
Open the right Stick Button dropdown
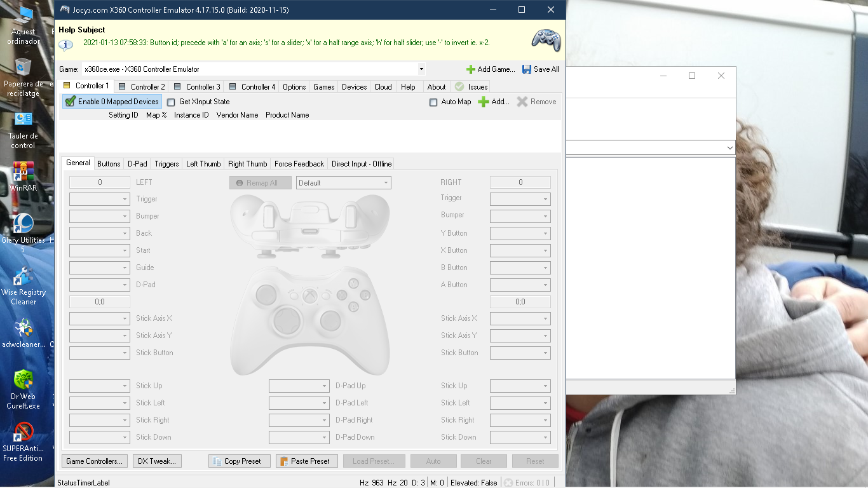(x=520, y=353)
